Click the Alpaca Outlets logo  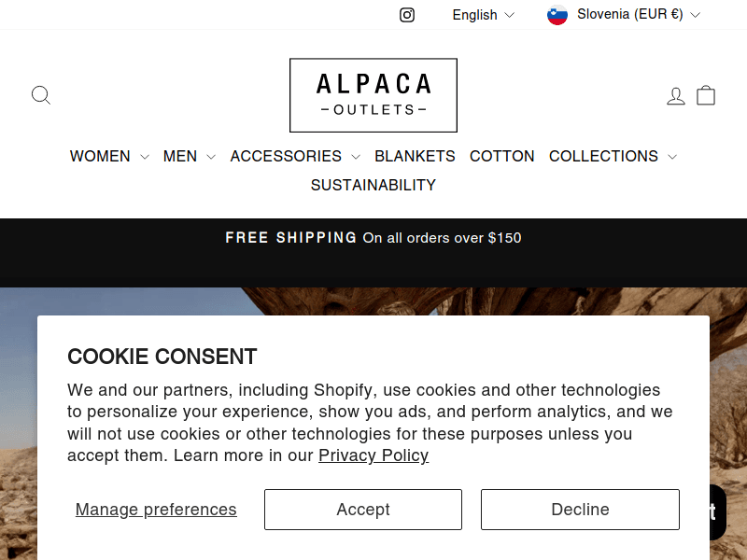[x=373, y=94]
